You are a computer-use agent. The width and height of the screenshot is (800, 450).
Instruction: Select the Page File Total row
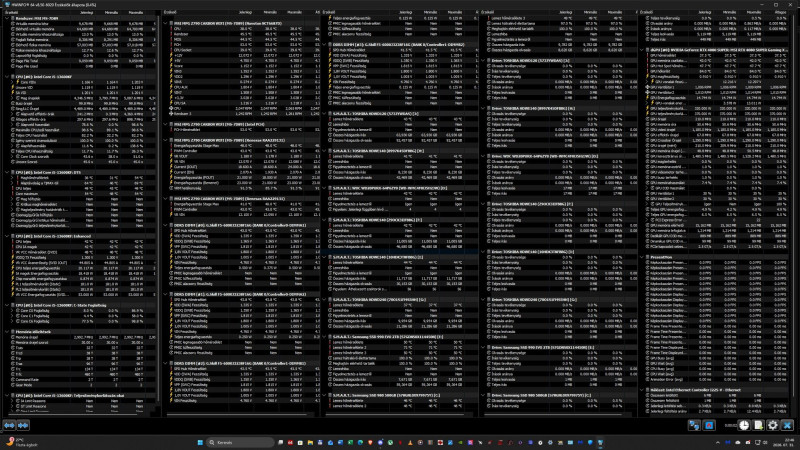(x=81, y=61)
